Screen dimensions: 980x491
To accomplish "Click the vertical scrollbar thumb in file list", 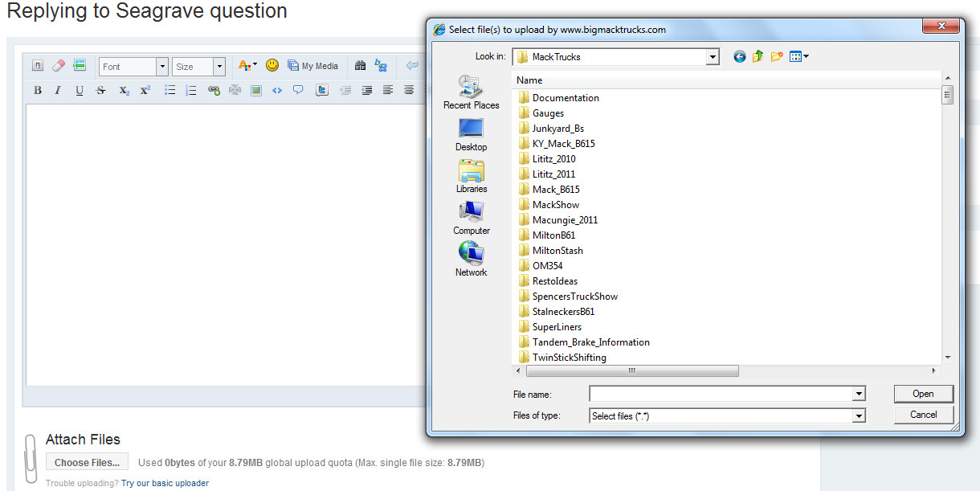I will 948,96.
